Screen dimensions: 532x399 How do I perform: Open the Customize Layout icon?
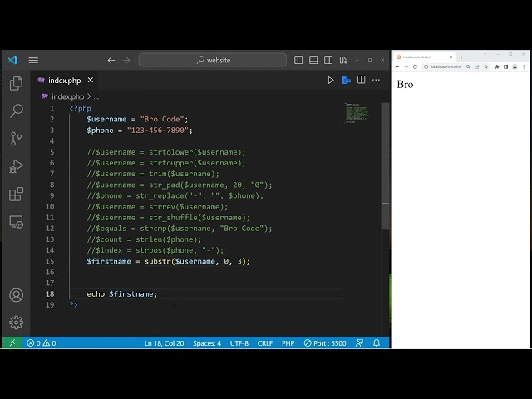(x=343, y=60)
